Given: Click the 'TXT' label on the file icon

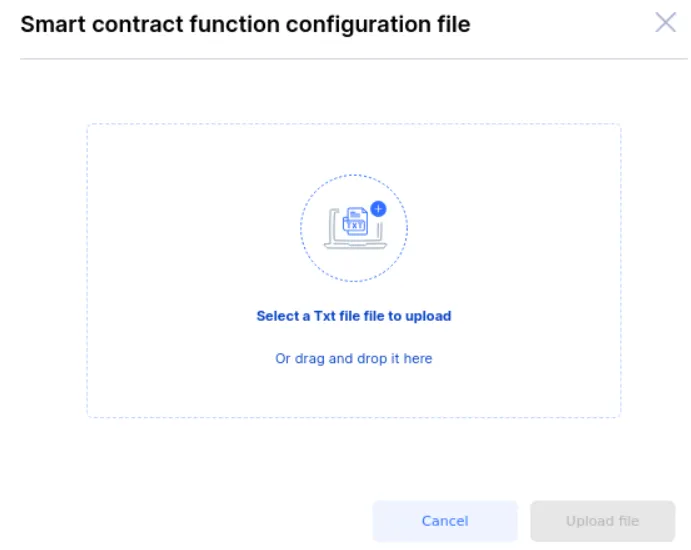Looking at the screenshot, I should tap(355, 225).
